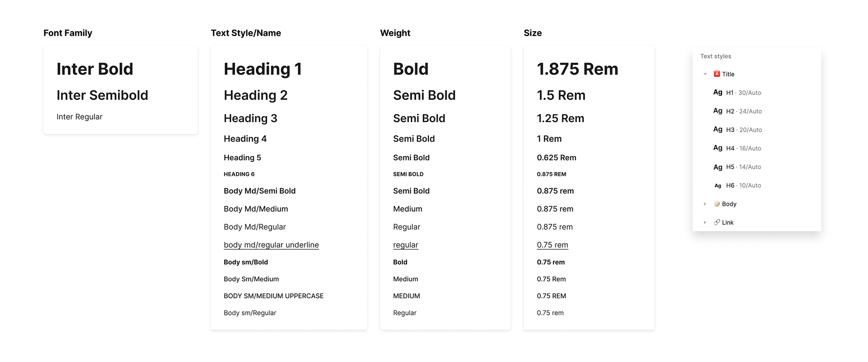Click the underlined body md/regular underline text
The image size is (868, 362).
click(x=271, y=245)
